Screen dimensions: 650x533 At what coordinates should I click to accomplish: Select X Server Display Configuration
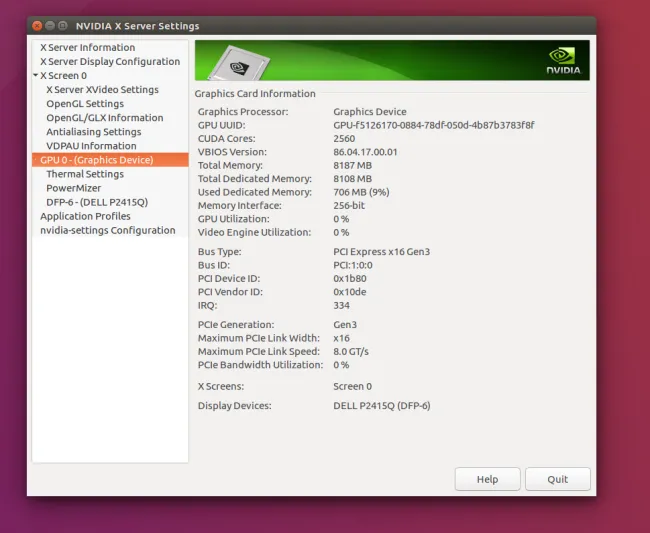[x=110, y=61]
